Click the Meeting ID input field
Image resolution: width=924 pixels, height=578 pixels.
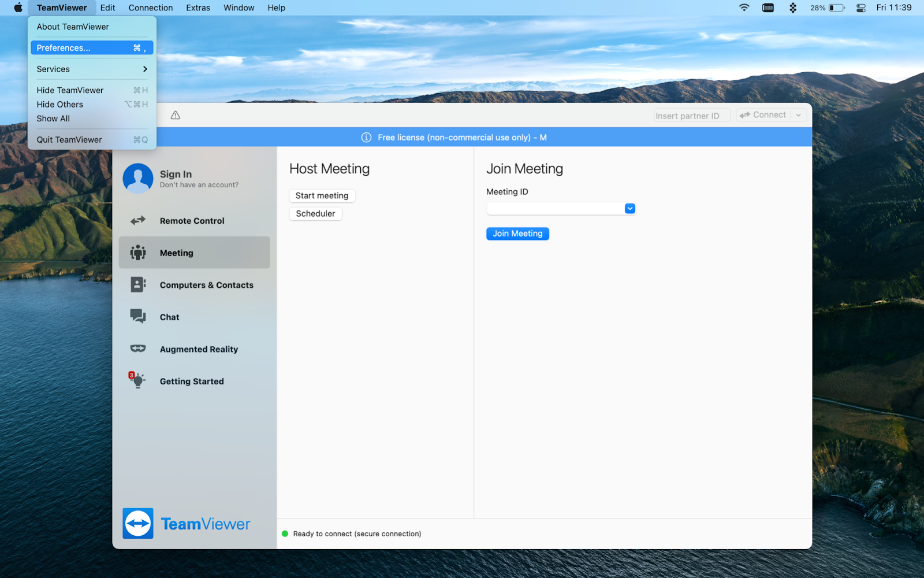click(x=556, y=209)
